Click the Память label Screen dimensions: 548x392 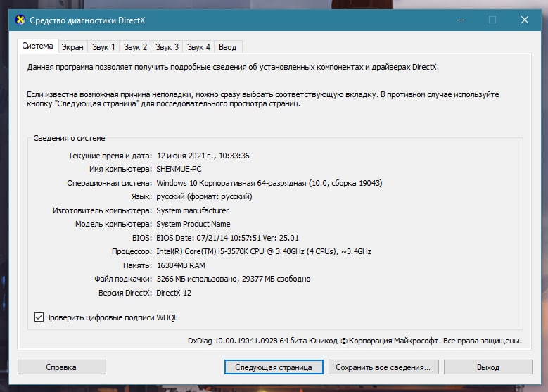point(137,265)
